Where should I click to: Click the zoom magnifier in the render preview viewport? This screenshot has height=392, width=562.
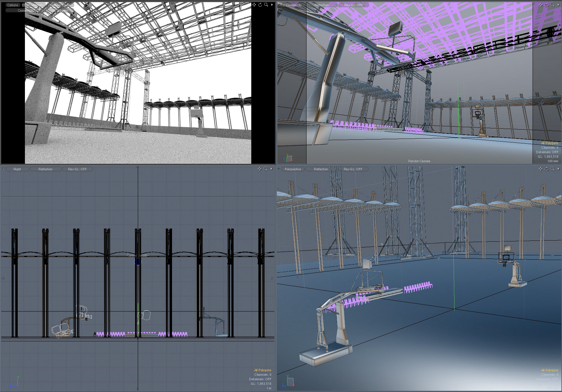tap(266, 5)
